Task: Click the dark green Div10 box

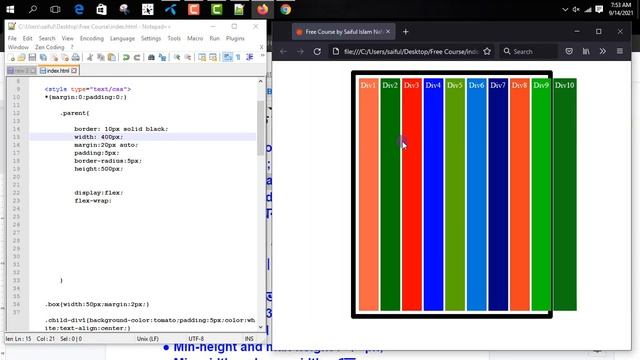Action: pos(564,194)
